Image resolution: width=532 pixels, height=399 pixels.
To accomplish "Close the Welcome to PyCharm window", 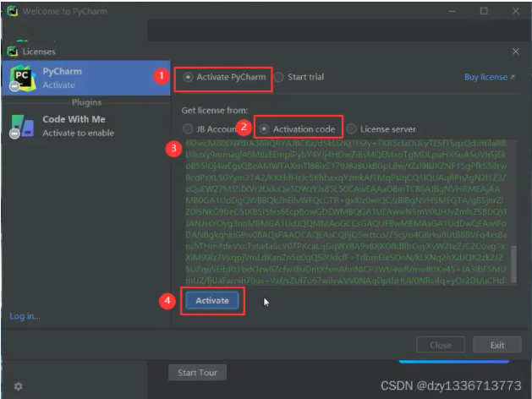I will (x=516, y=11).
